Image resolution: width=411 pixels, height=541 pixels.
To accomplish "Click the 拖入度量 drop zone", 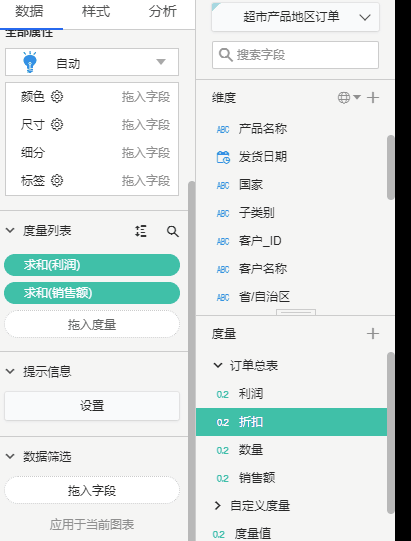I will [x=92, y=324].
